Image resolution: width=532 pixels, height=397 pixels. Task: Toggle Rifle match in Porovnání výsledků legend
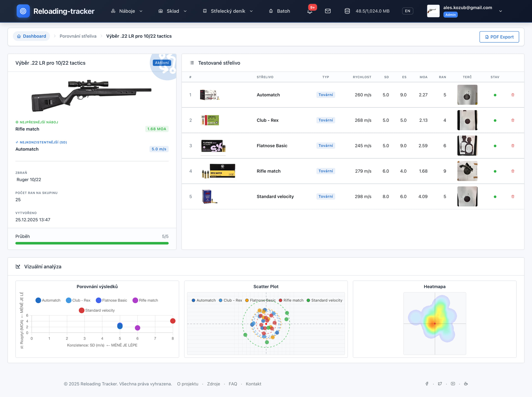coord(145,300)
